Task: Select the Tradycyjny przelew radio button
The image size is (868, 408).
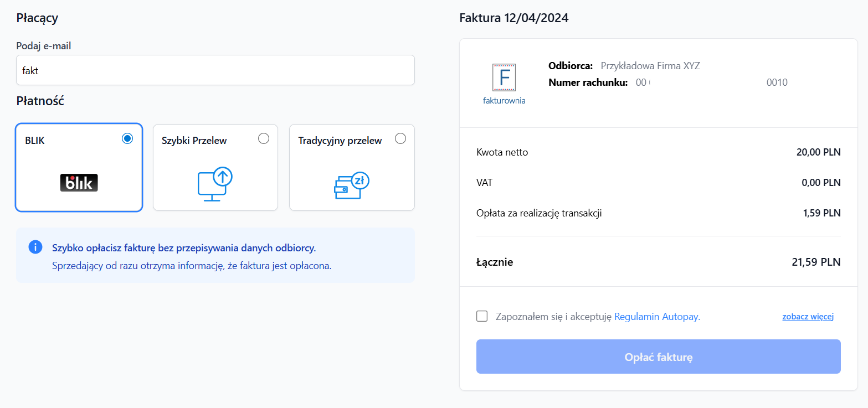Action: tap(400, 138)
